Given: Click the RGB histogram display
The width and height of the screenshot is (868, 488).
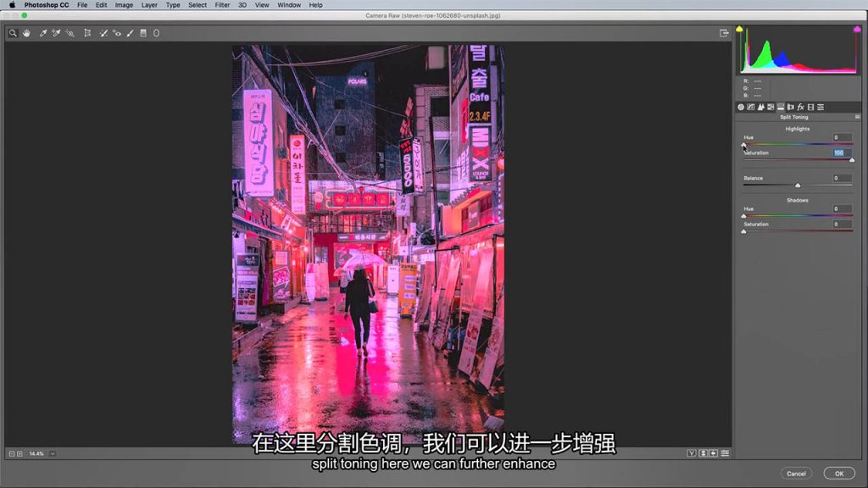Looking at the screenshot, I should [798, 50].
